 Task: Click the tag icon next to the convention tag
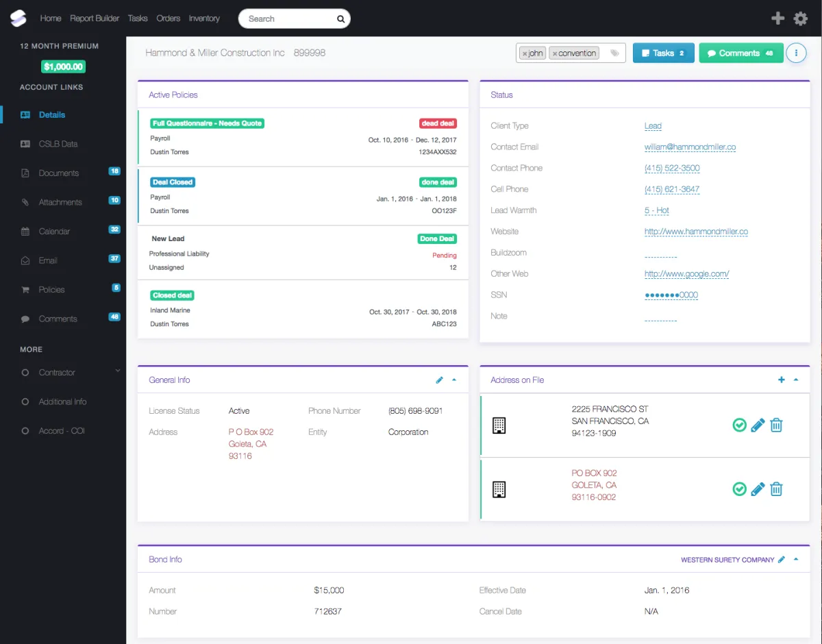tap(614, 52)
